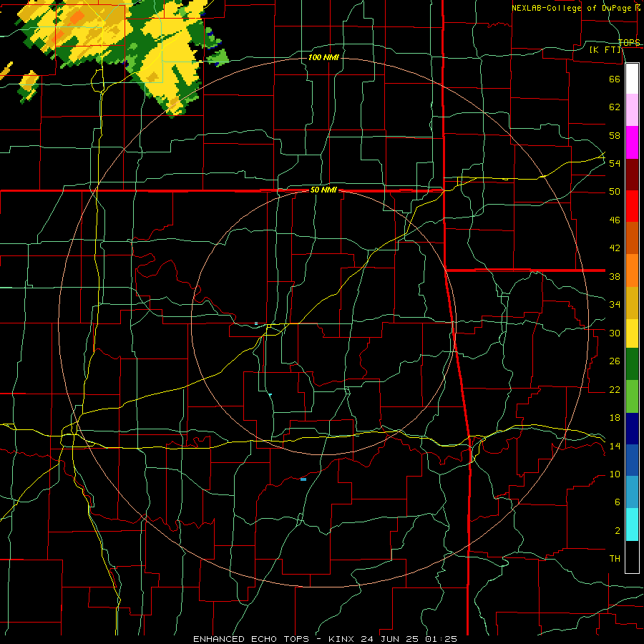Viewport: 644px width, 644px height.
Task: Click the 62 legend value
Action: [x=615, y=107]
